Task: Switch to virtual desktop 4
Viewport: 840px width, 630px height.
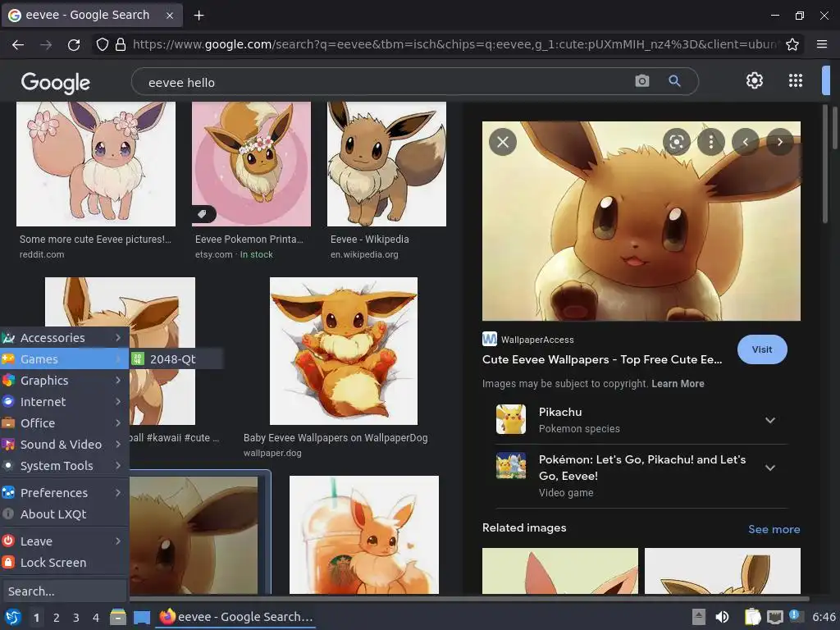Action: tap(96, 618)
